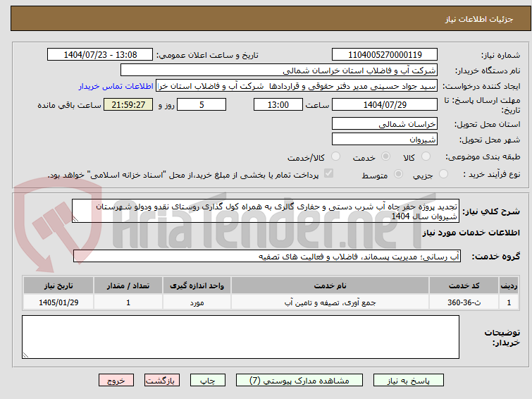Click the شهر محل تحویل field شیروان

(385, 139)
